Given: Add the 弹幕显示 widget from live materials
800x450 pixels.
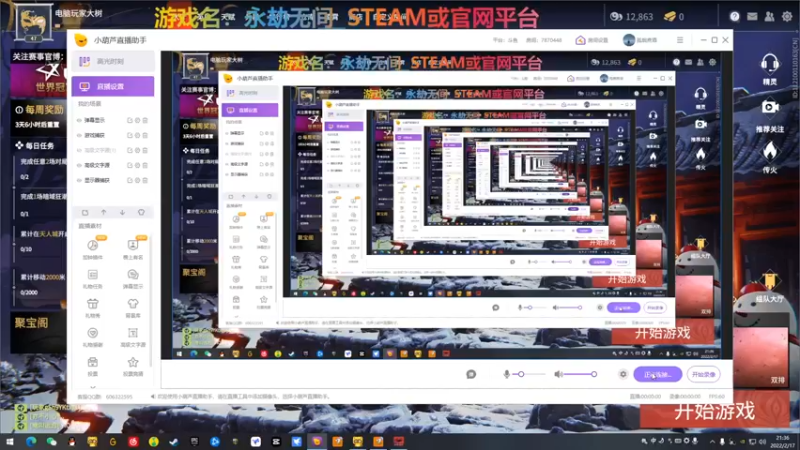Looking at the screenshot, I should pyautogui.click(x=133, y=279).
